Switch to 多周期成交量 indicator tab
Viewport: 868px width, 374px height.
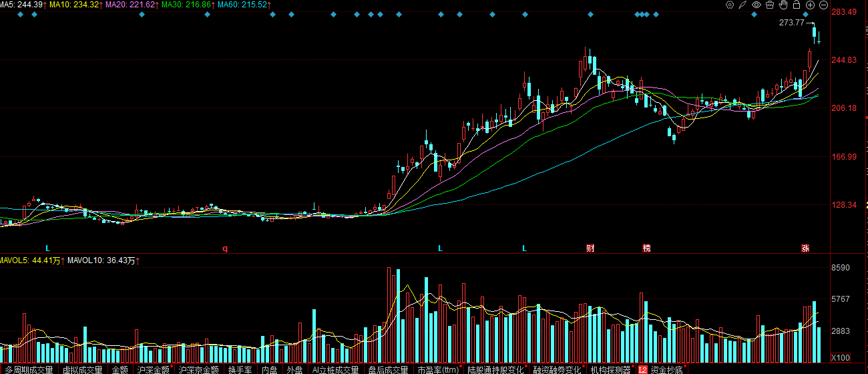[x=28, y=369]
